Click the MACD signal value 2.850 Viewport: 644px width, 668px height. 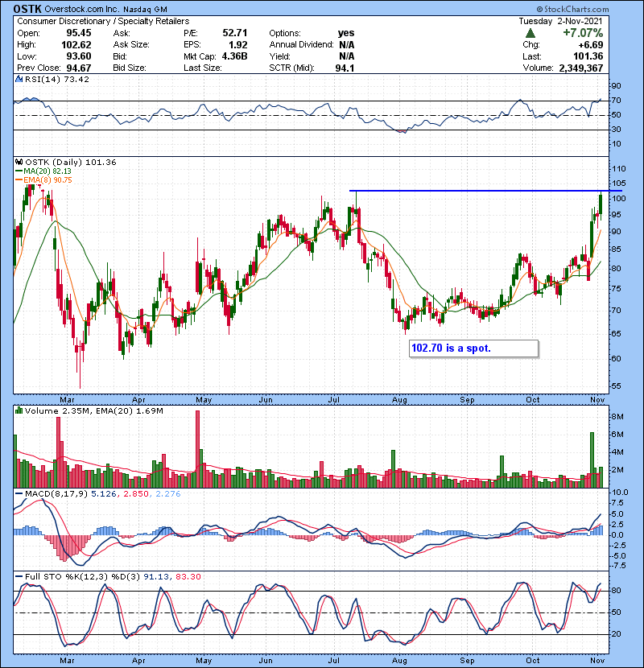pyautogui.click(x=136, y=494)
